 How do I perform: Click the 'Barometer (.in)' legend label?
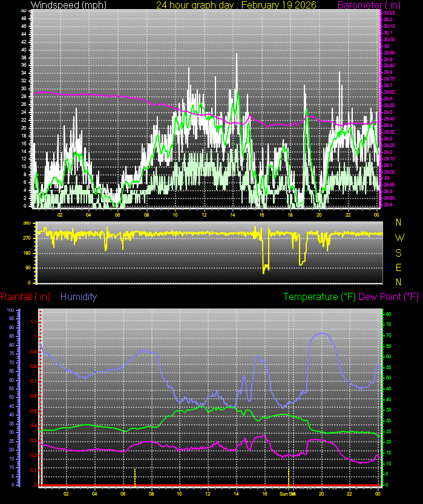[x=369, y=5]
